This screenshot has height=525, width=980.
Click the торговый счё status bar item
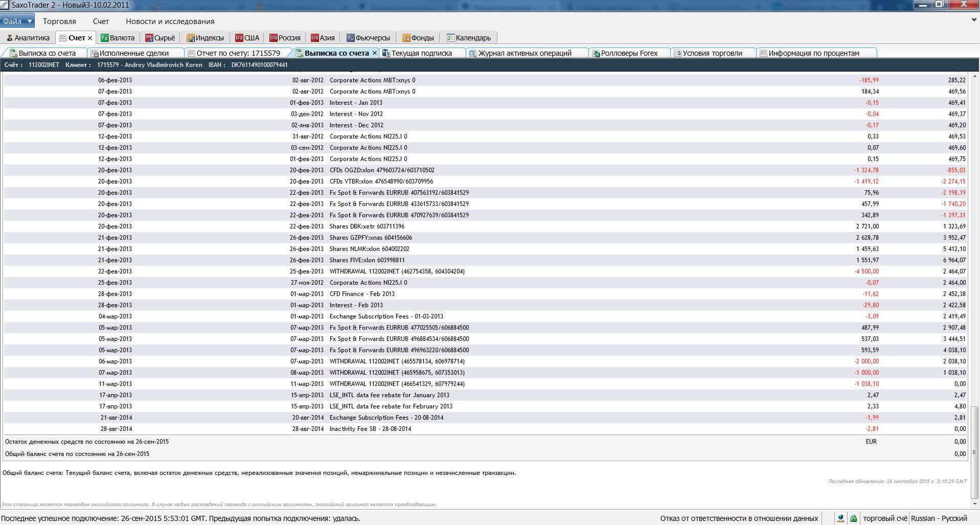885,518
